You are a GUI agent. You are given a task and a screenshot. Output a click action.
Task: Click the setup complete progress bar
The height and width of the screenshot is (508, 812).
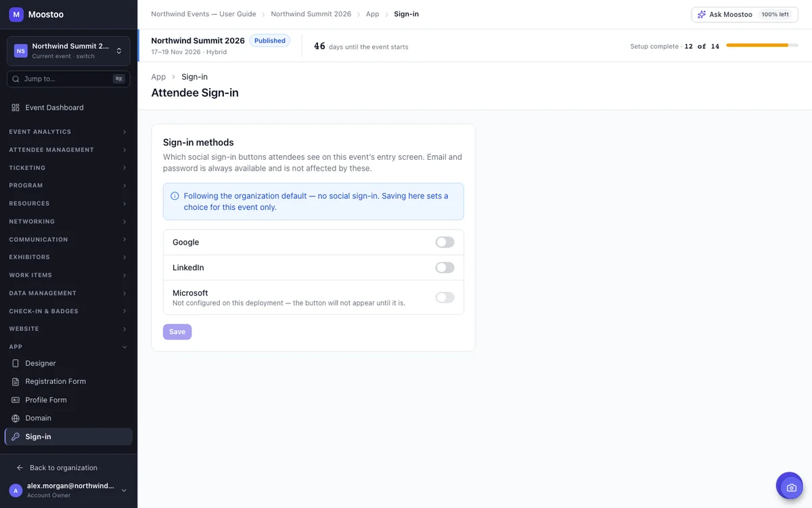pyautogui.click(x=761, y=45)
